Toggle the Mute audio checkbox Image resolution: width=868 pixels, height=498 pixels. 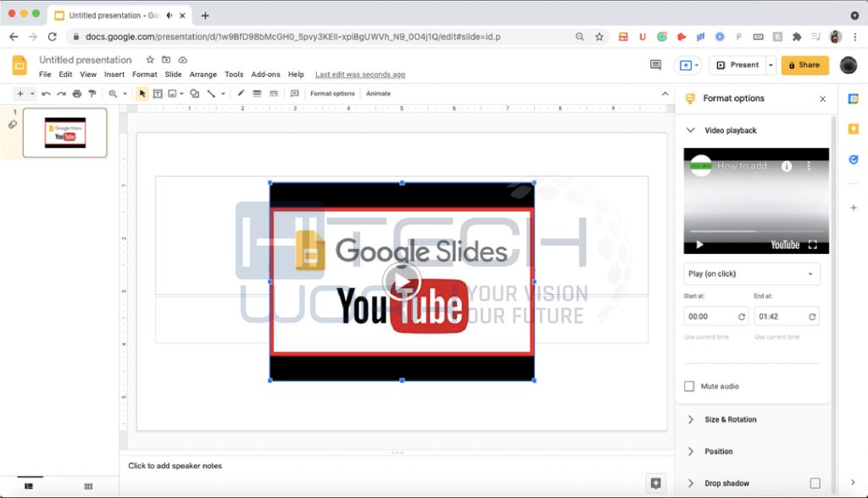tap(689, 386)
